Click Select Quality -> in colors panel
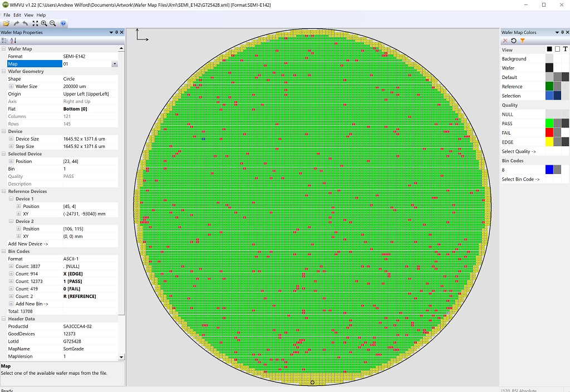This screenshot has height=392, width=570. (519, 151)
